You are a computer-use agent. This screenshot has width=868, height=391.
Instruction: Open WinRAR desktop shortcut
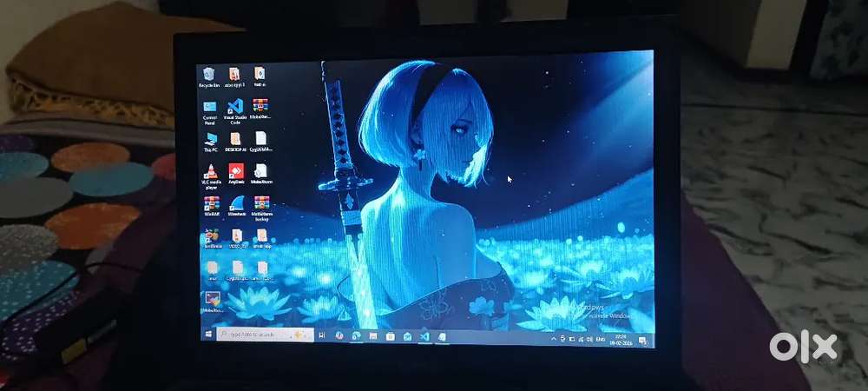point(211,203)
